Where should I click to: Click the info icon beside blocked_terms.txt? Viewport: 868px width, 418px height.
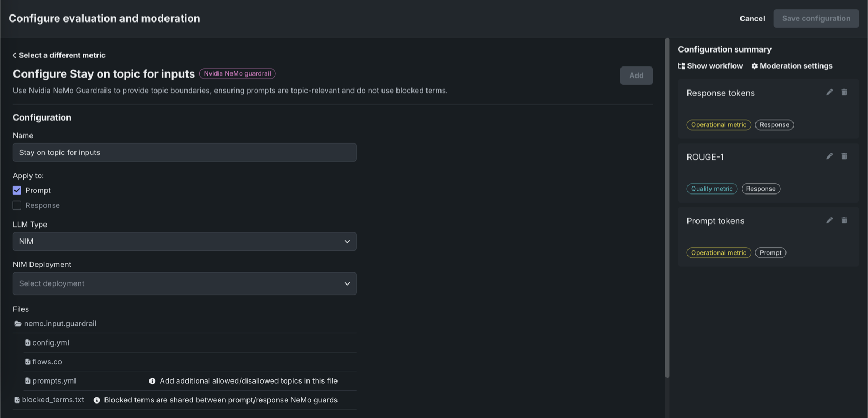coord(96,400)
